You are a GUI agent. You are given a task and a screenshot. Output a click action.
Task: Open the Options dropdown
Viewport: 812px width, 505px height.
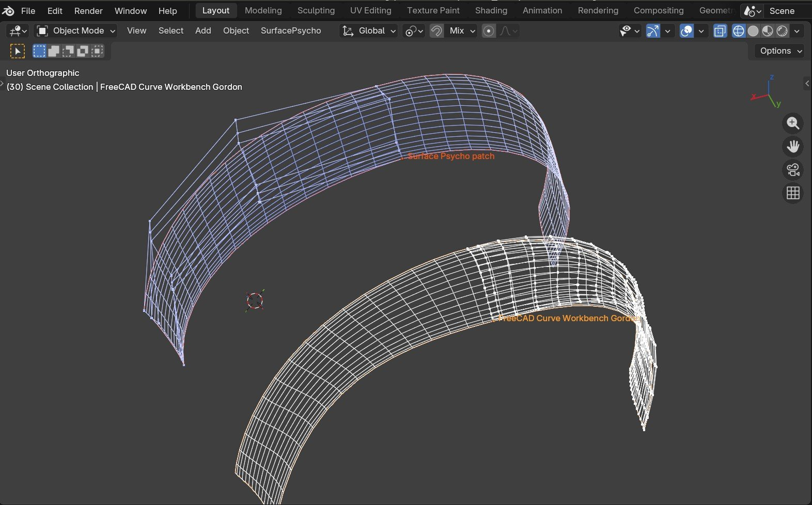[x=779, y=51]
